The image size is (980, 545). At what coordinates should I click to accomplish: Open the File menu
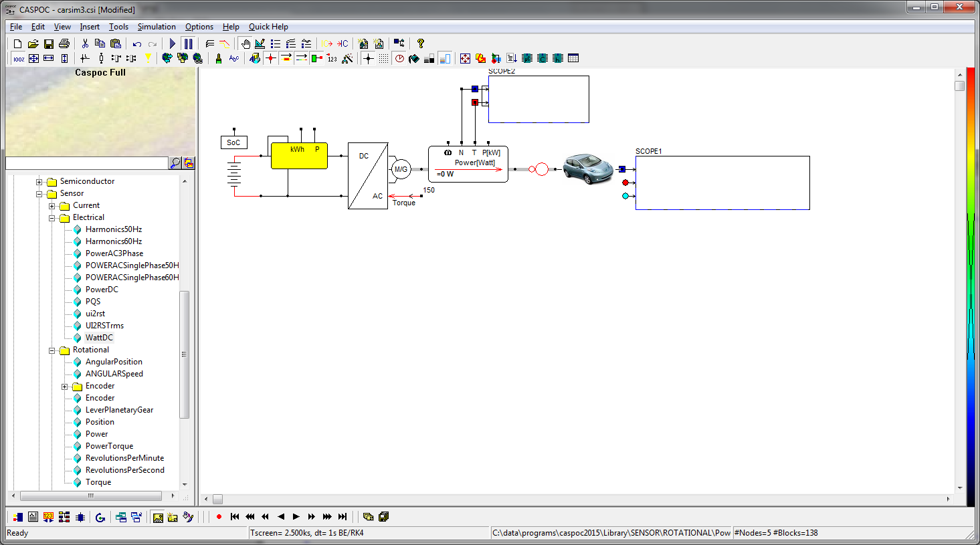pyautogui.click(x=16, y=27)
